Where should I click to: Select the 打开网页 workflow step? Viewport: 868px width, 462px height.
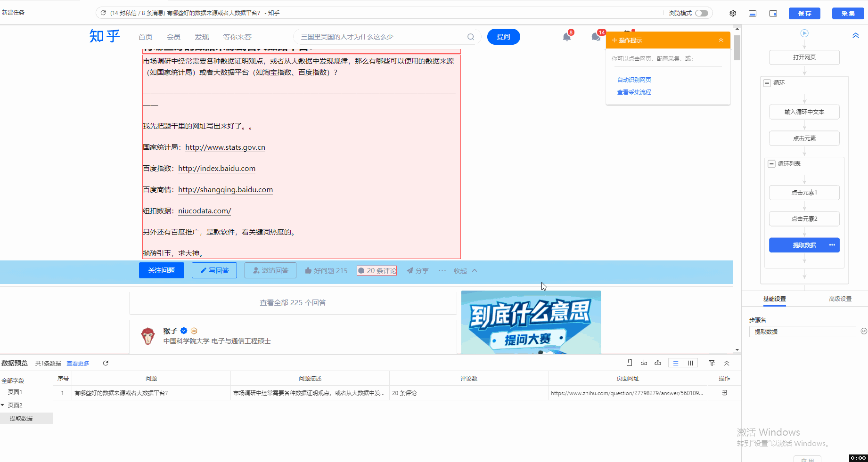coord(804,57)
